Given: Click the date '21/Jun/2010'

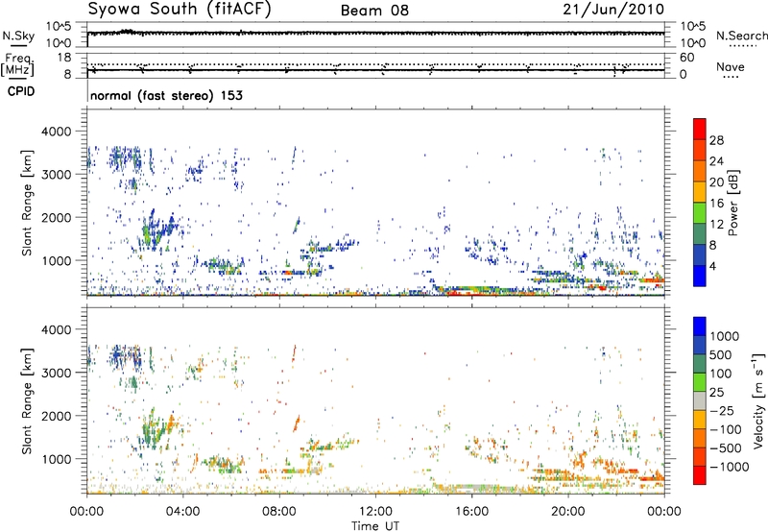Looking at the screenshot, I should (613, 10).
